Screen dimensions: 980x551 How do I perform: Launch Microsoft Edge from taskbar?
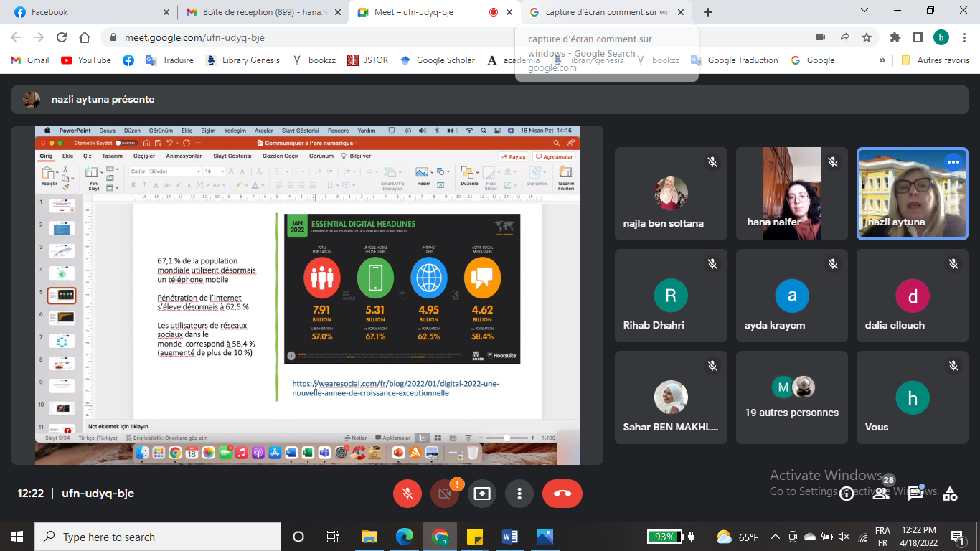(x=405, y=537)
